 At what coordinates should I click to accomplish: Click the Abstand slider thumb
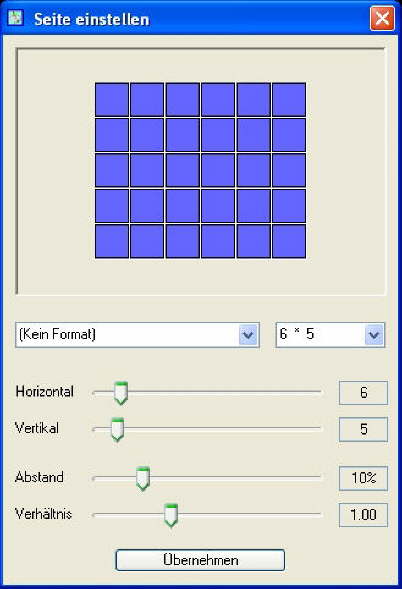[x=143, y=479]
